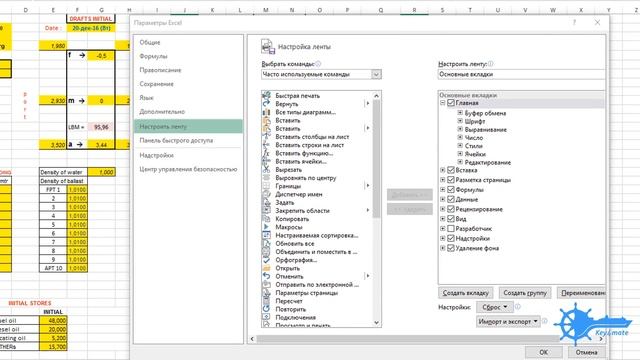Click the Закрепить области icon

(x=266, y=211)
